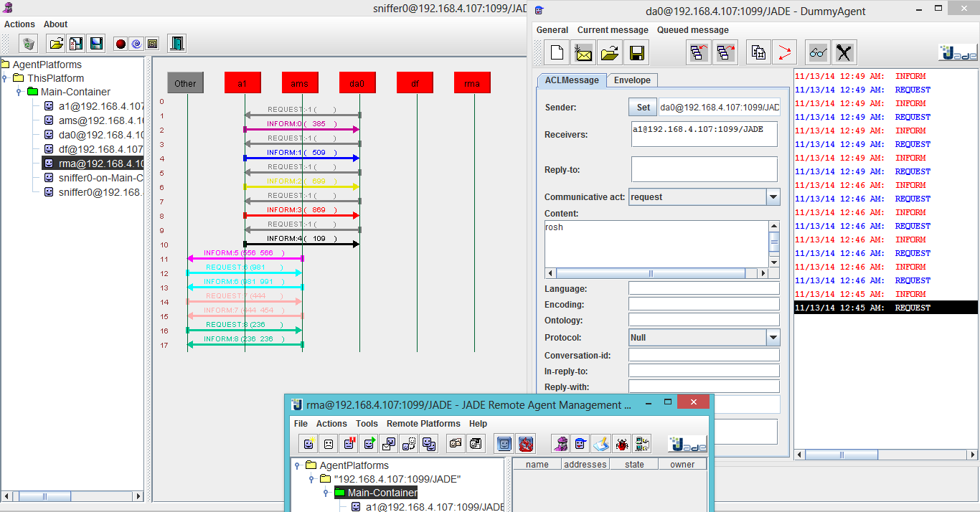
Task: Click the start new agent icon in RMA
Action: [308, 444]
